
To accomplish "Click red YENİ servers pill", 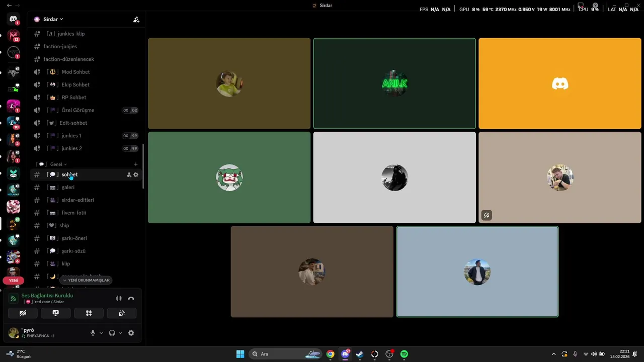I will 13,281.
